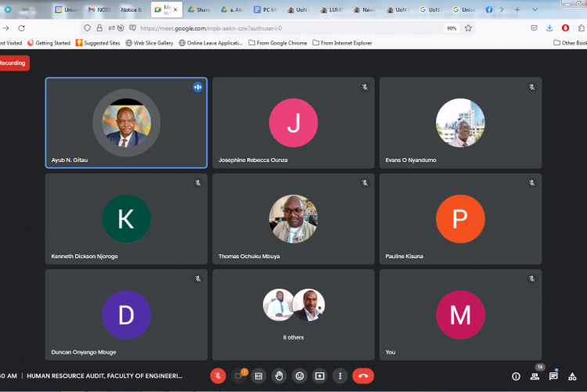Turn on the camera

coord(239,376)
